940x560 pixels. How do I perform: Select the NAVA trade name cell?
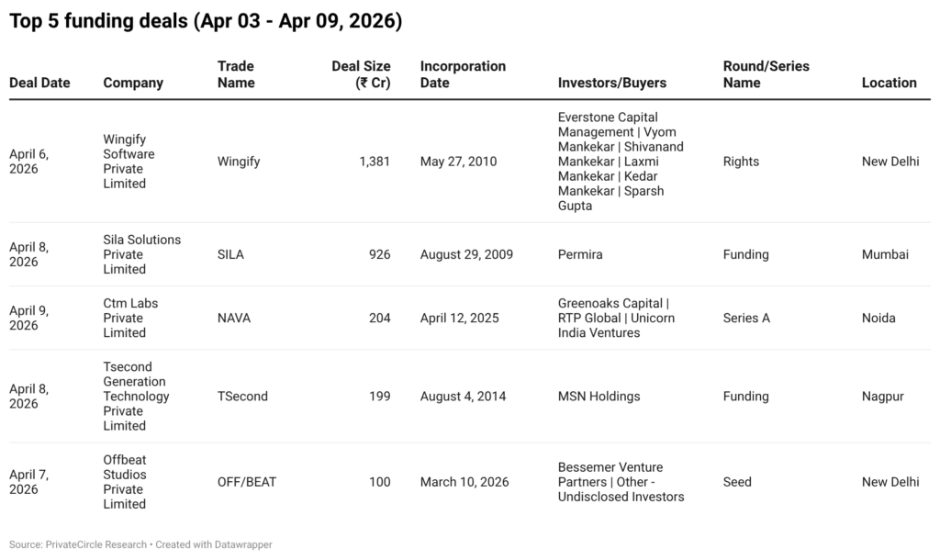pyautogui.click(x=234, y=318)
